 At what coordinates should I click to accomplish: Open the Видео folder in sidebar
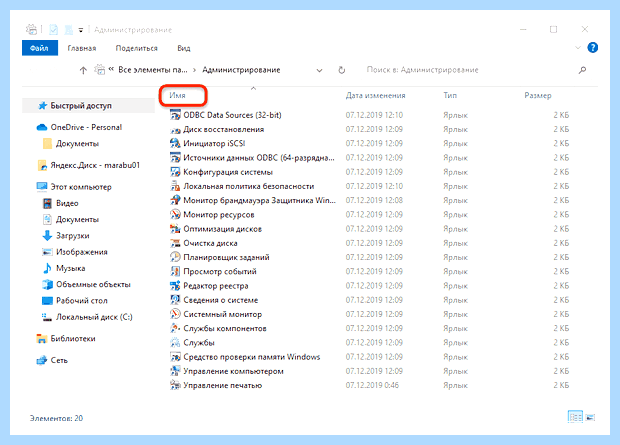click(67, 203)
